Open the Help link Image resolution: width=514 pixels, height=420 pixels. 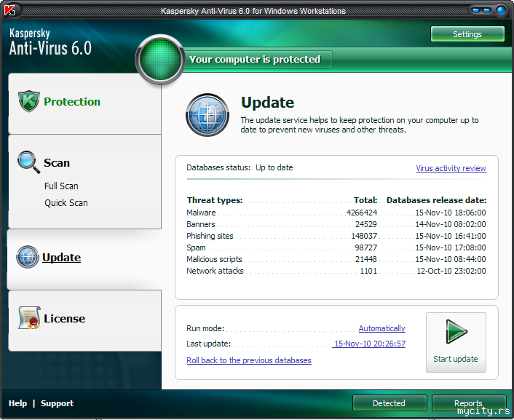pos(17,403)
